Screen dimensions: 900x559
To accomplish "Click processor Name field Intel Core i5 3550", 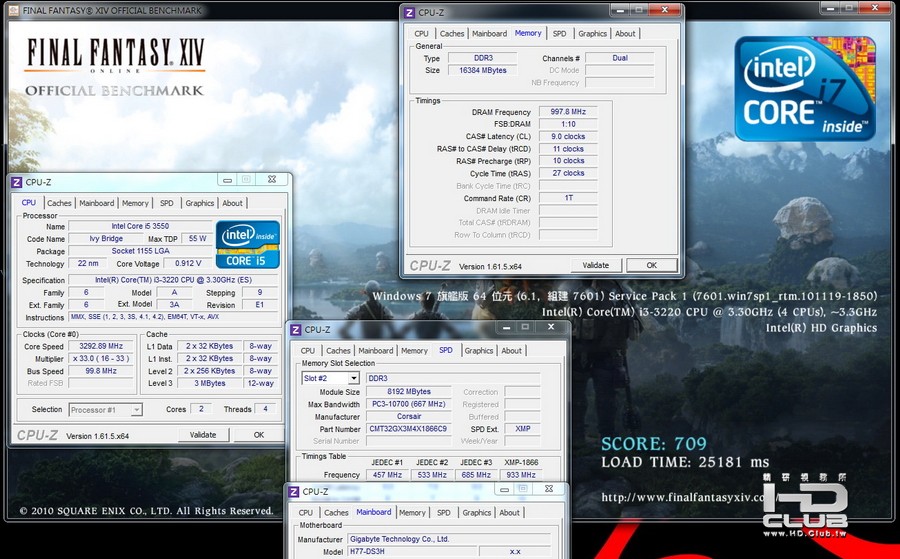I will 140,226.
